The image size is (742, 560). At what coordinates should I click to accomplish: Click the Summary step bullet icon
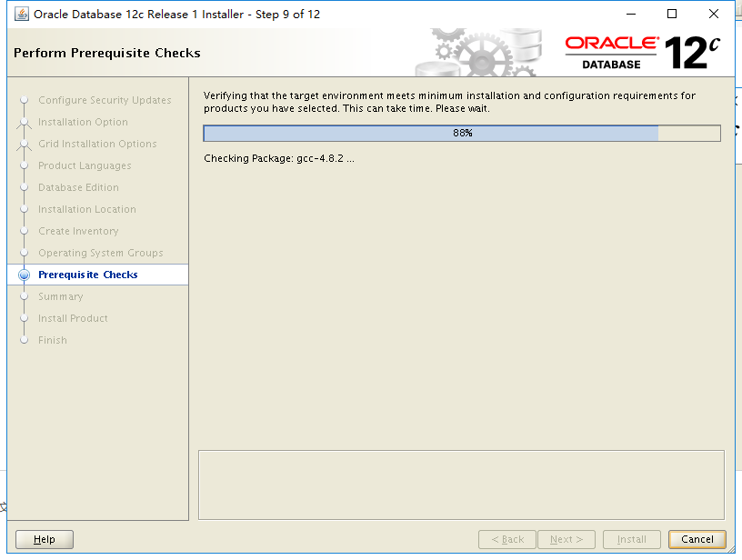coord(25,296)
